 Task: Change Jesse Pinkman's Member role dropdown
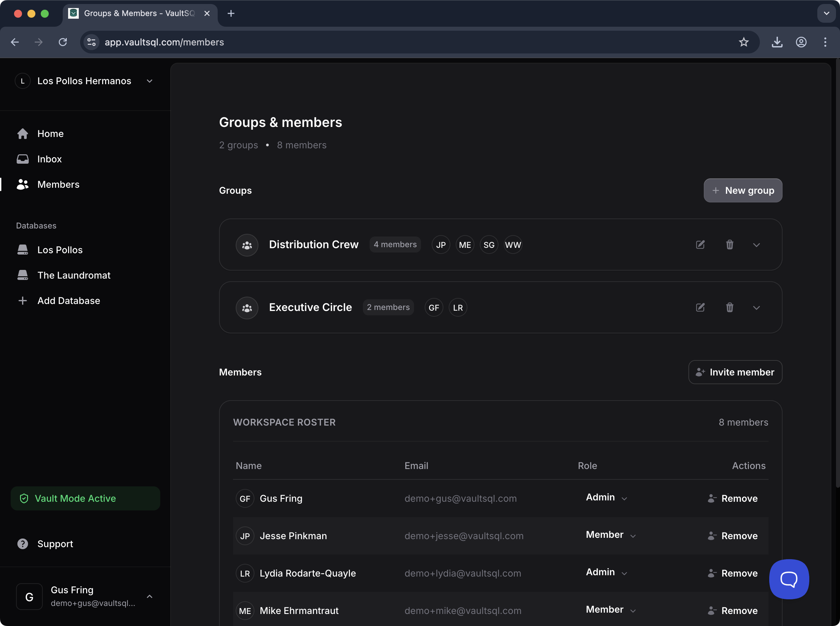[611, 535]
